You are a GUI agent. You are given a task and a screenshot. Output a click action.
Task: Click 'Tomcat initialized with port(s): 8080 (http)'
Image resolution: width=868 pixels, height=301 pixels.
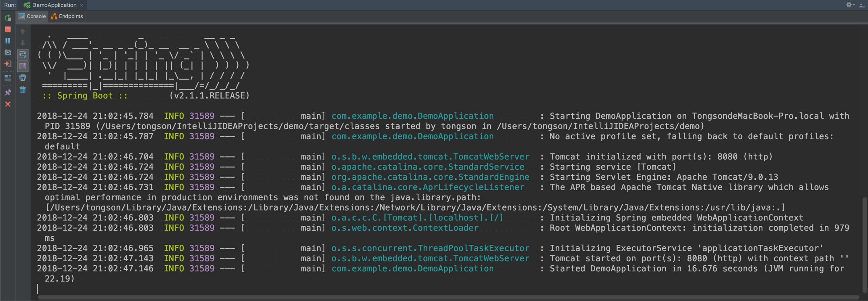661,157
